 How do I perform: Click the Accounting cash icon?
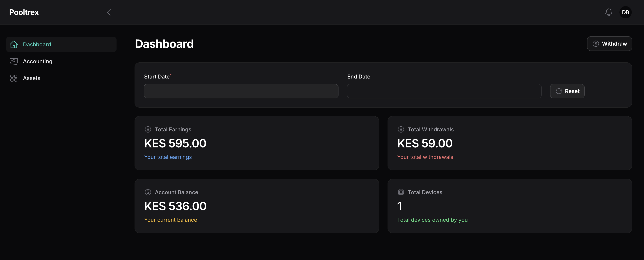14,61
